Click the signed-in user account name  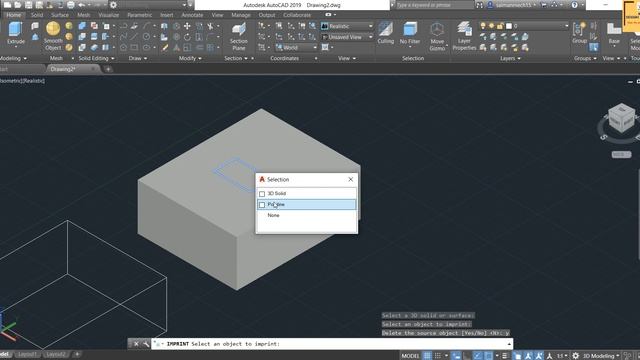click(x=515, y=5)
